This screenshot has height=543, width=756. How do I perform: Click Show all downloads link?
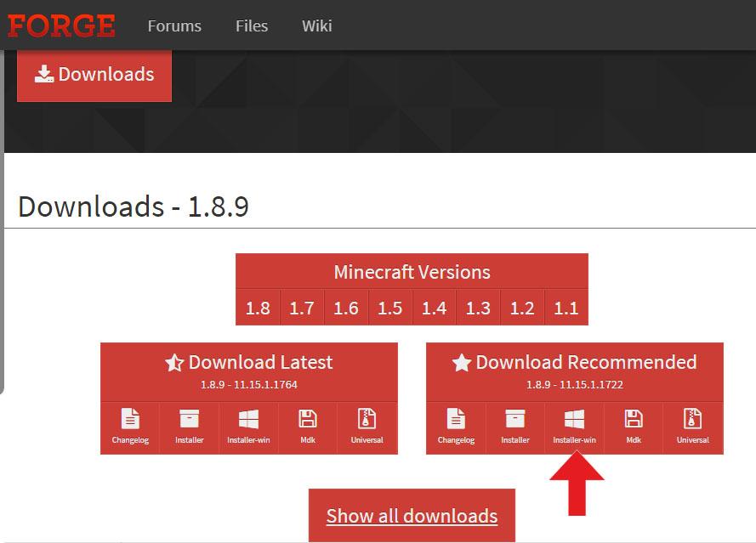point(412,516)
